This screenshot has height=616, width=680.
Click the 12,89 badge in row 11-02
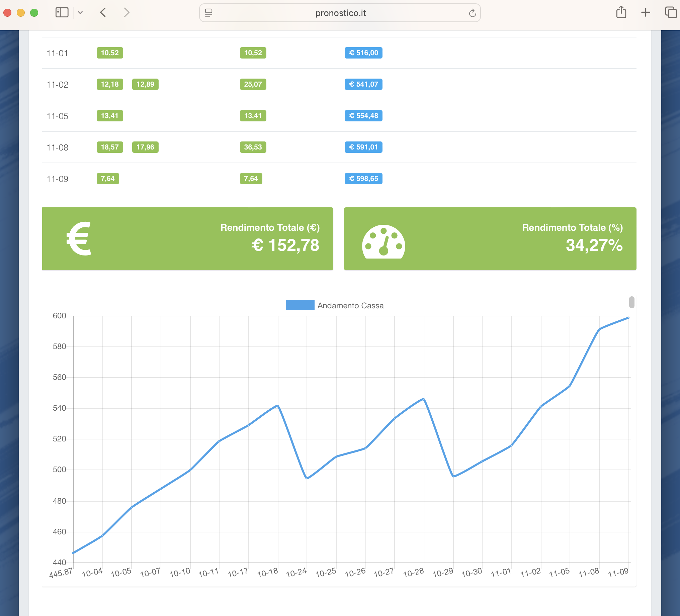click(x=145, y=84)
